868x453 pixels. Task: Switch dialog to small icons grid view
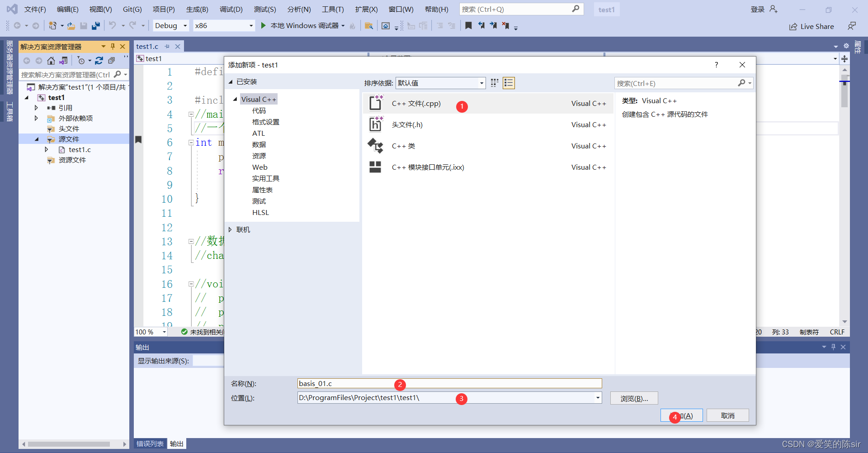(x=495, y=83)
